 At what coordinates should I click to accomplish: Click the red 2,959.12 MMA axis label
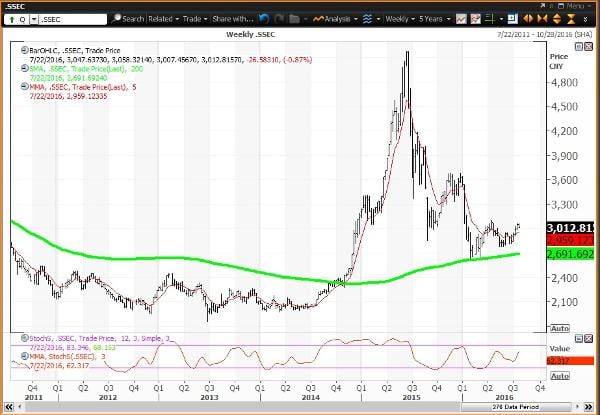pos(570,241)
